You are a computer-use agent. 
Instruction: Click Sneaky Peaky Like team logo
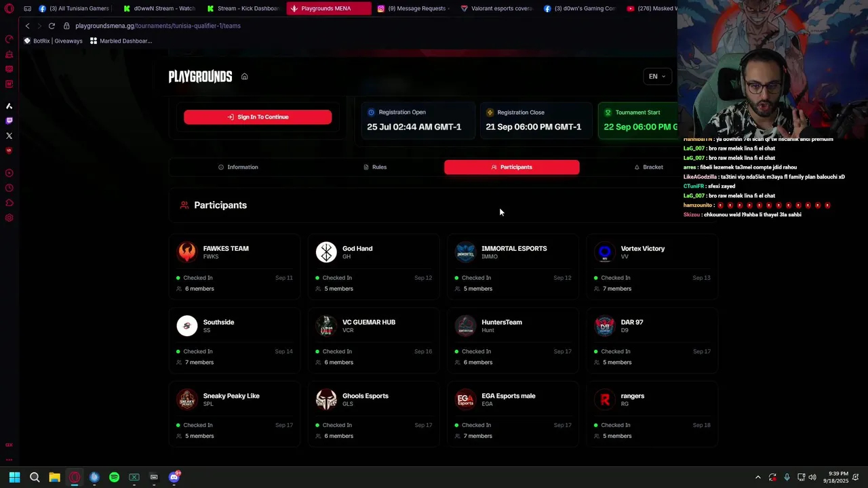pyautogui.click(x=186, y=400)
